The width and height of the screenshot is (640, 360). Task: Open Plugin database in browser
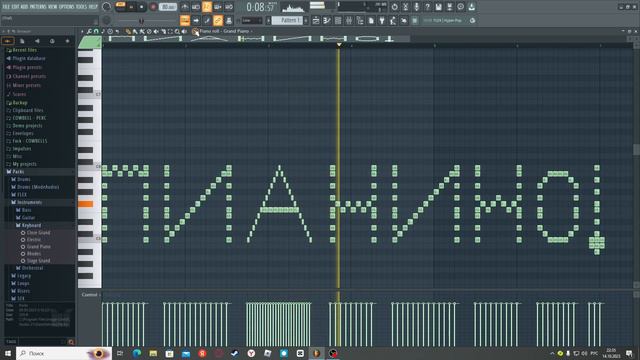[x=29, y=58]
